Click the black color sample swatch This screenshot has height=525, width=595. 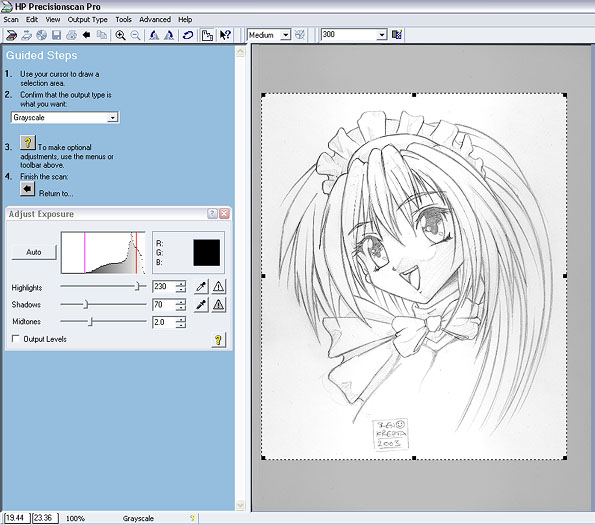[206, 253]
